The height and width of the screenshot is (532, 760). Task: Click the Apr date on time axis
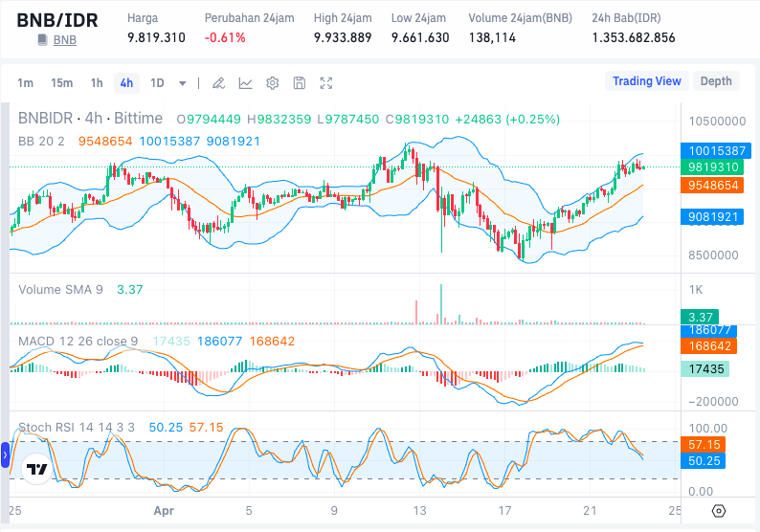[x=164, y=511]
